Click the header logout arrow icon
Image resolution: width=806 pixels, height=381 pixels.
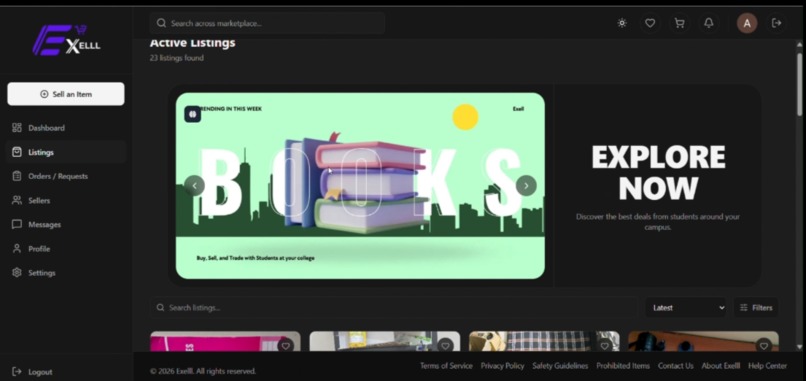pyautogui.click(x=777, y=23)
